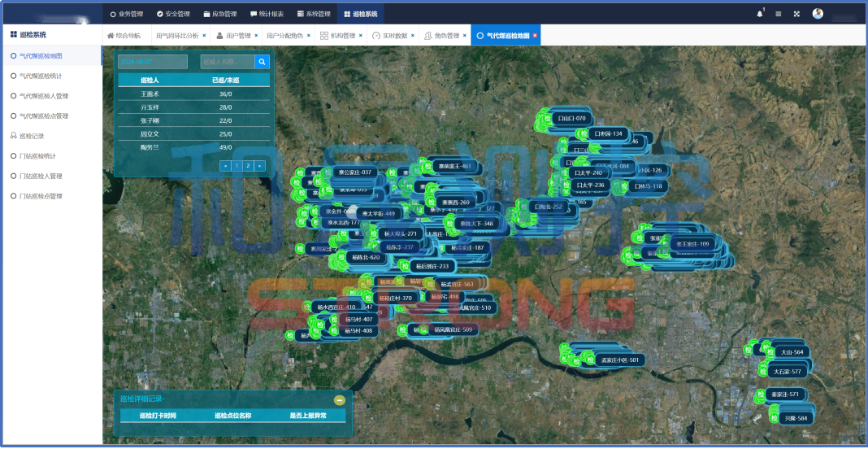Open 巡检记录 in the sidebar
868x449 pixels.
pos(53,136)
